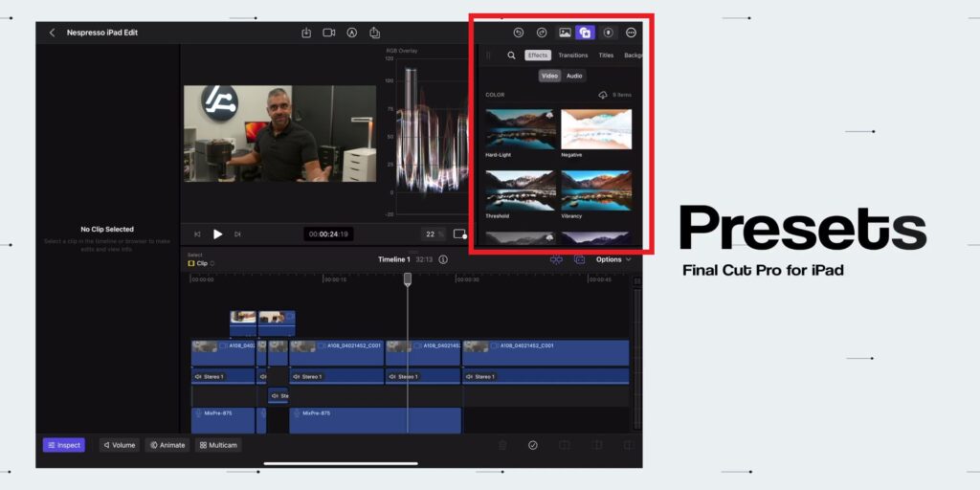Open the Clip select mode dropdown
This screenshot has height=490, width=980.
point(201,264)
